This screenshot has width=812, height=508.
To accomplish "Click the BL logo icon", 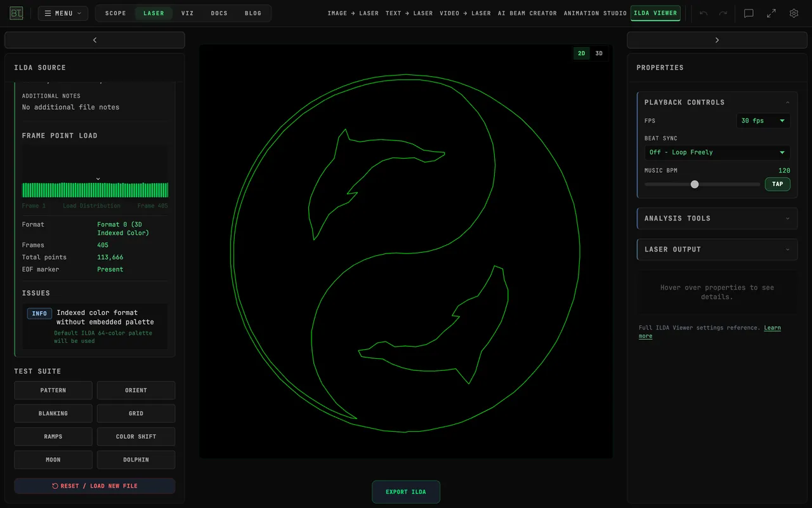I will 16,13.
